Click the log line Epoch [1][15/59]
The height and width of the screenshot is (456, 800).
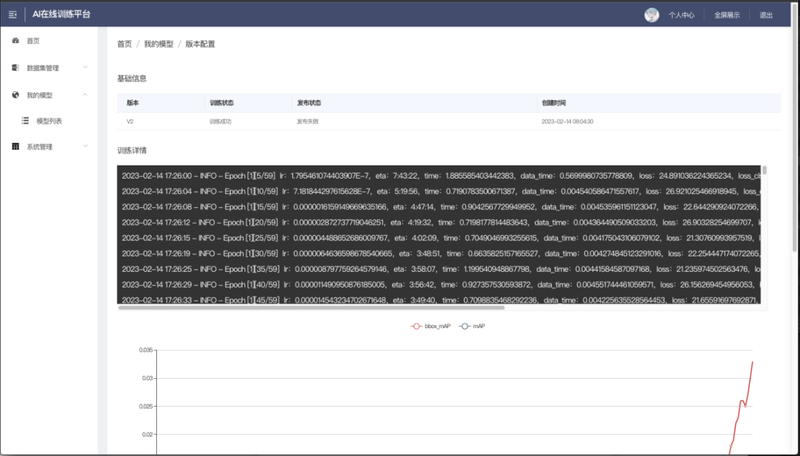(441, 207)
